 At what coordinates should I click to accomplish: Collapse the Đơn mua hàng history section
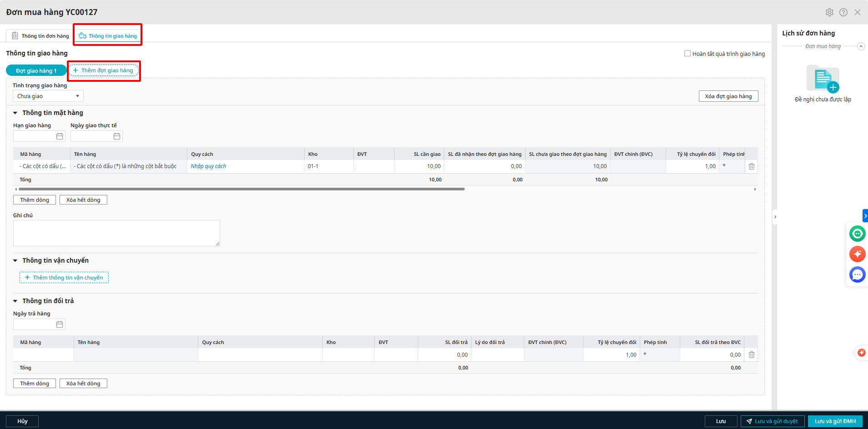click(x=861, y=46)
